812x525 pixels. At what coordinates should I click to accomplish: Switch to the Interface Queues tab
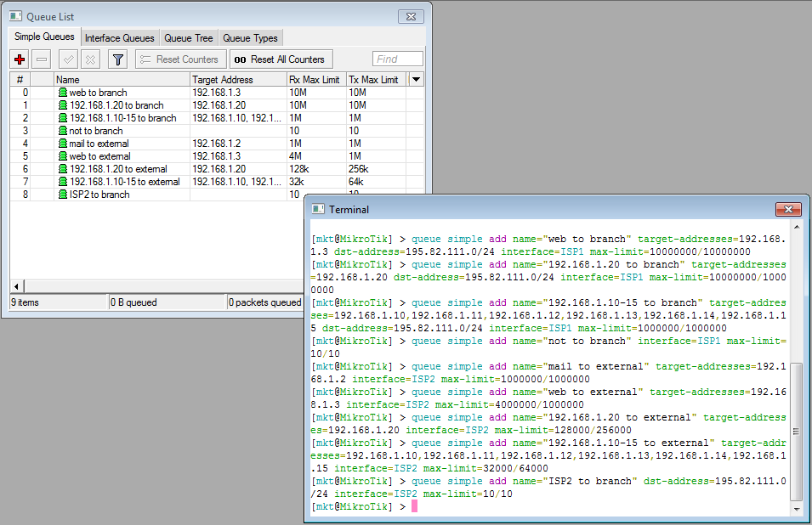click(x=120, y=38)
